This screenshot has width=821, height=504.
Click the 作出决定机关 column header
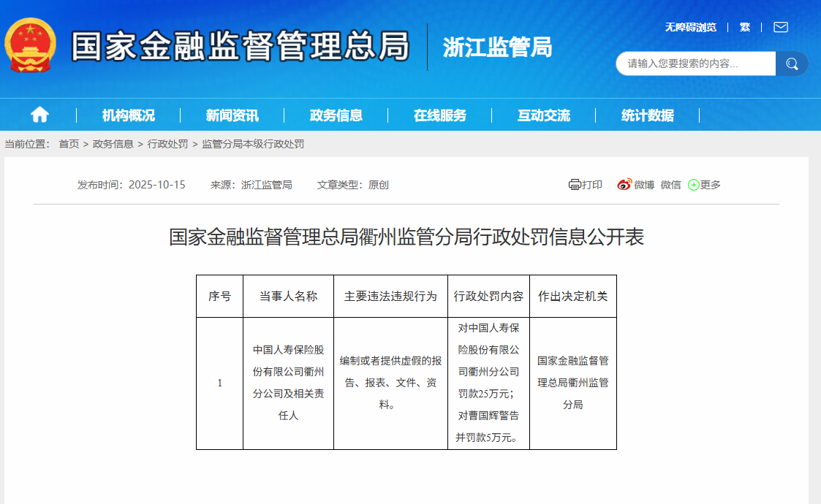pos(573,297)
